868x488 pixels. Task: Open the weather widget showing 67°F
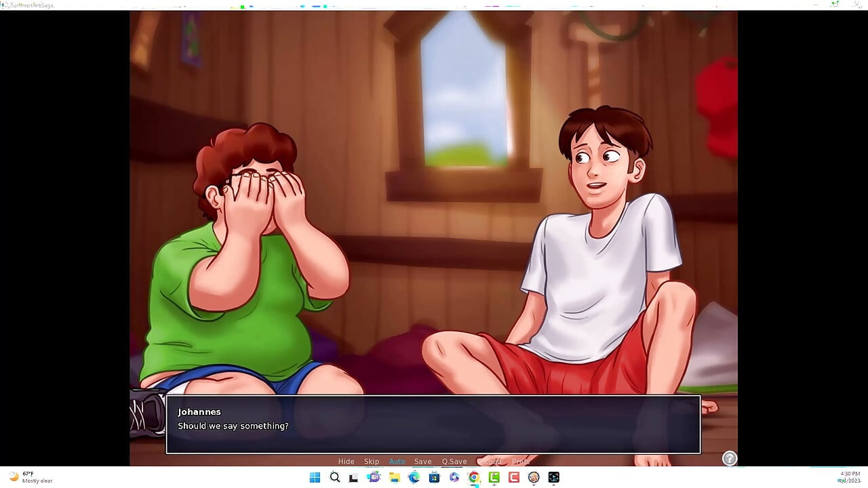point(31,477)
